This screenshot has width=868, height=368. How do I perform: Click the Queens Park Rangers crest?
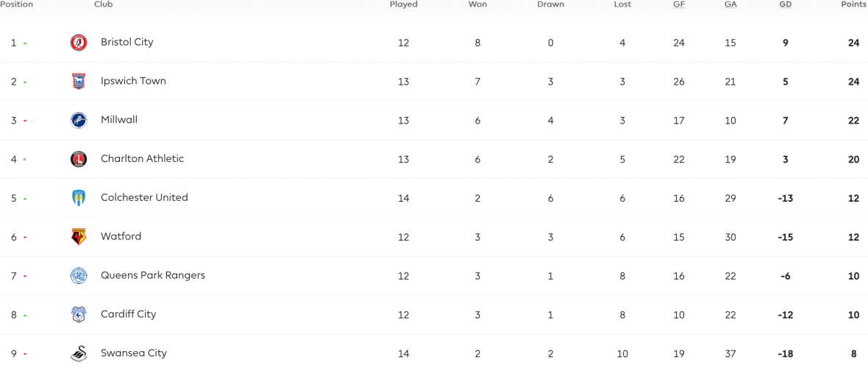(x=79, y=275)
